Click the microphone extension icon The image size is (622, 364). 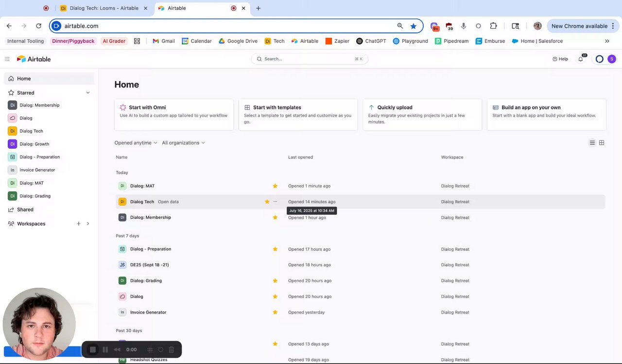coord(464,26)
